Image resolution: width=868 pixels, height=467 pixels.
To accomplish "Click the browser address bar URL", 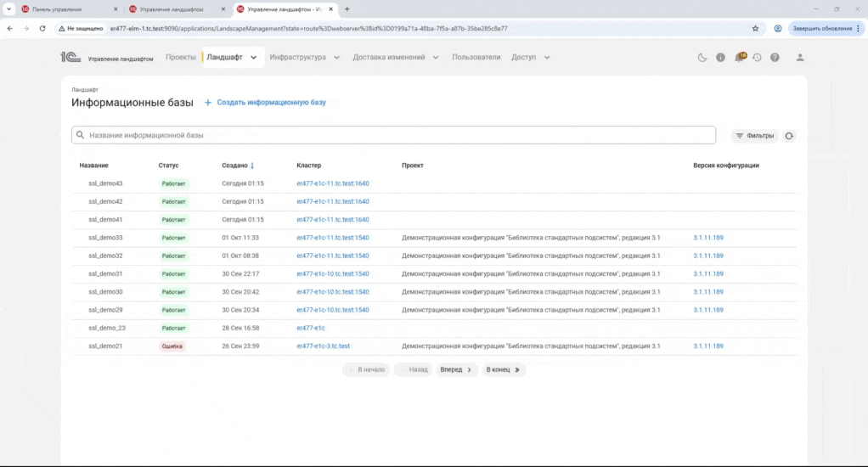I will (x=308, y=28).
